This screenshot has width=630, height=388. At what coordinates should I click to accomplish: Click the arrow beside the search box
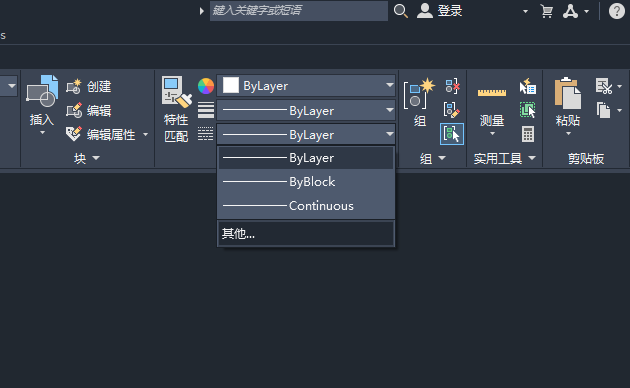point(201,11)
